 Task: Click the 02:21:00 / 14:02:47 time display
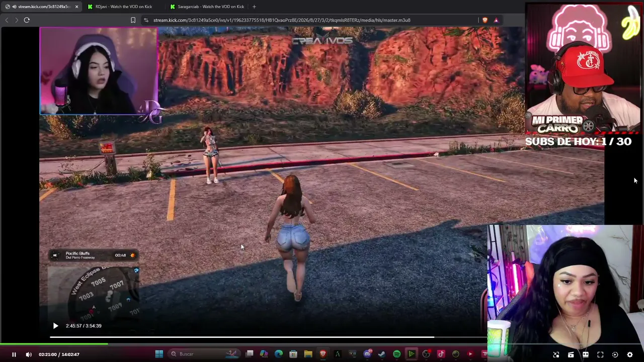(x=59, y=354)
